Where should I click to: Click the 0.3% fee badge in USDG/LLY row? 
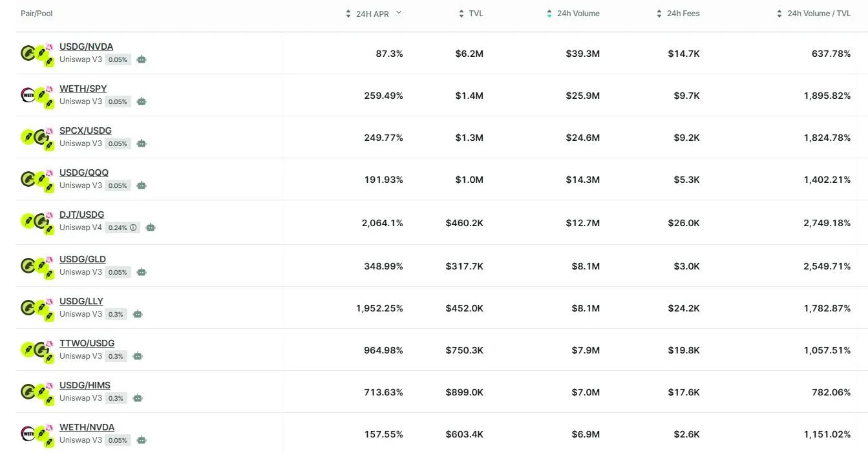coord(116,314)
